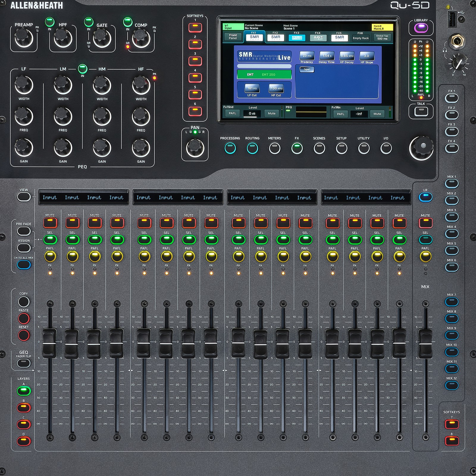Open the FX1 SMR tab on the touchscreen
This screenshot has height=476, width=476.
[254, 37]
